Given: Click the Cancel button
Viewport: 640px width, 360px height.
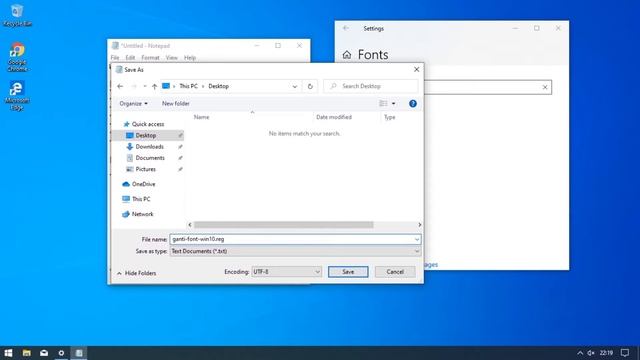Looking at the screenshot, I should 395,272.
